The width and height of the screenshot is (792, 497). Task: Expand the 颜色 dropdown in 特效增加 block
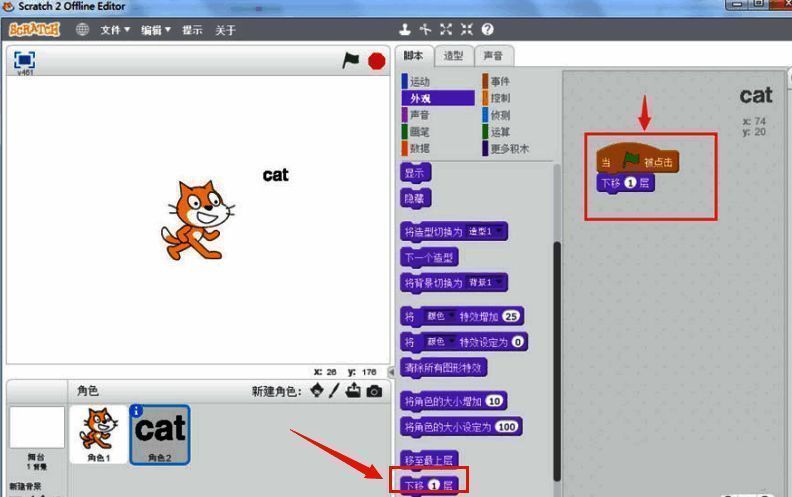pyautogui.click(x=437, y=317)
